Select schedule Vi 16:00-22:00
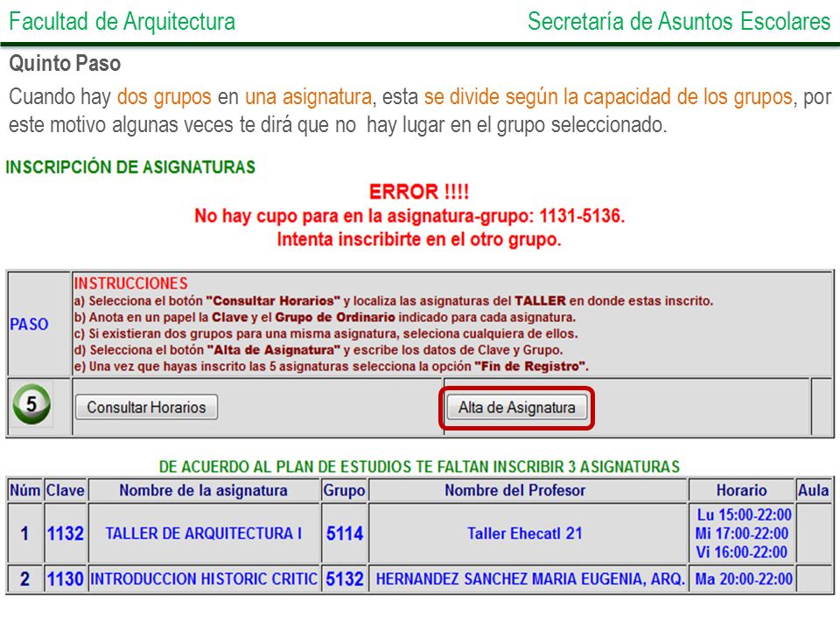The height and width of the screenshot is (630, 840). click(x=741, y=552)
